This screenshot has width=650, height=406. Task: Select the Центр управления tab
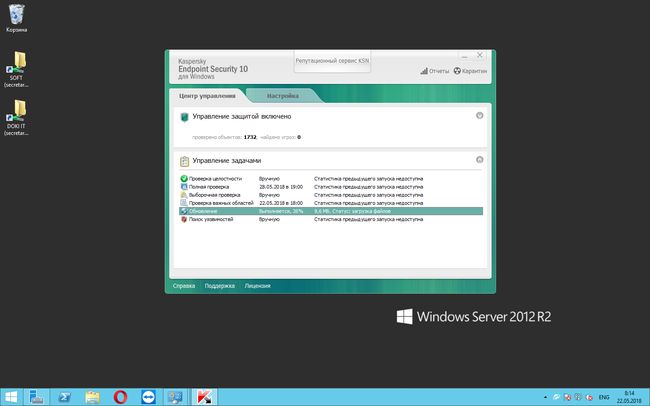point(207,96)
